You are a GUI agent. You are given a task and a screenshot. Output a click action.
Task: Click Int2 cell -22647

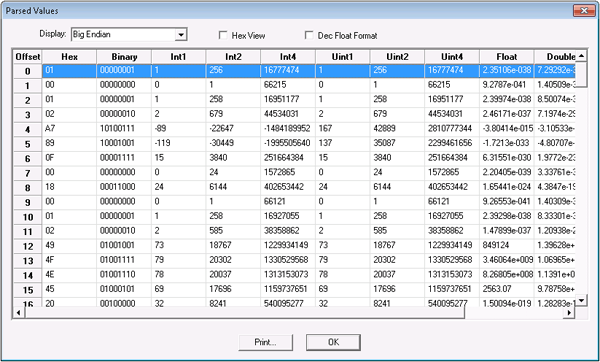pos(233,129)
